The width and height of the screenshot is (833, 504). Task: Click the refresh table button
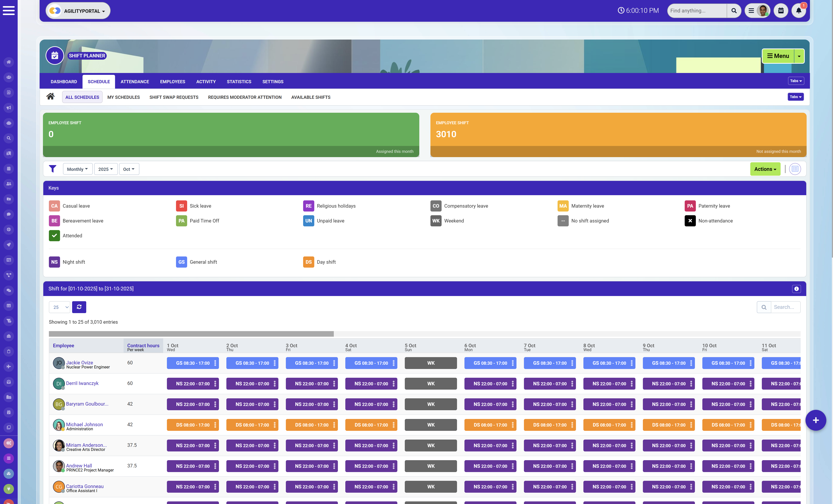coord(79,307)
